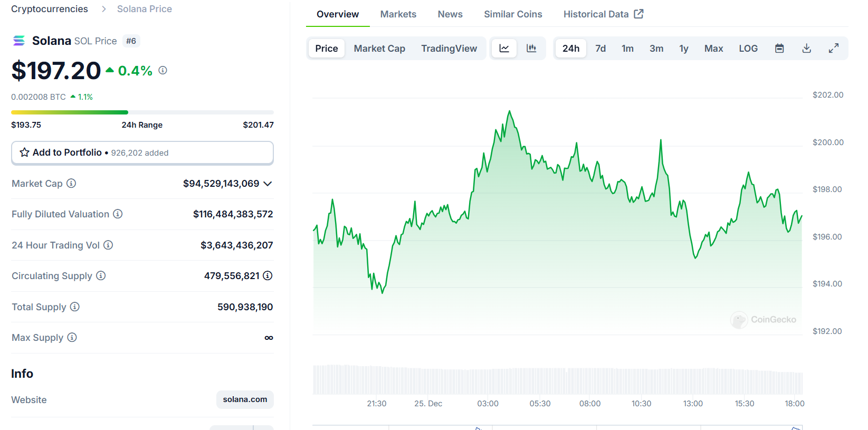Click the $116,484,383,572 valuation value
This screenshot has height=430, width=868.
click(x=233, y=214)
